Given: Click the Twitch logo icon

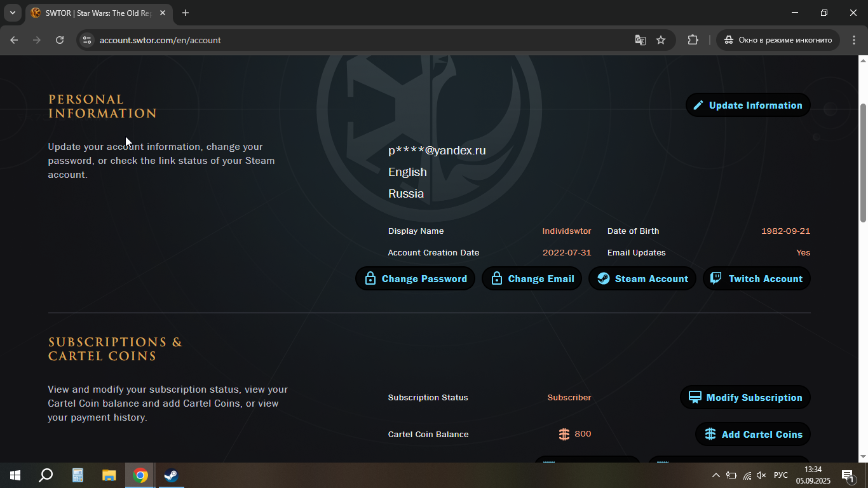Looking at the screenshot, I should 716,278.
